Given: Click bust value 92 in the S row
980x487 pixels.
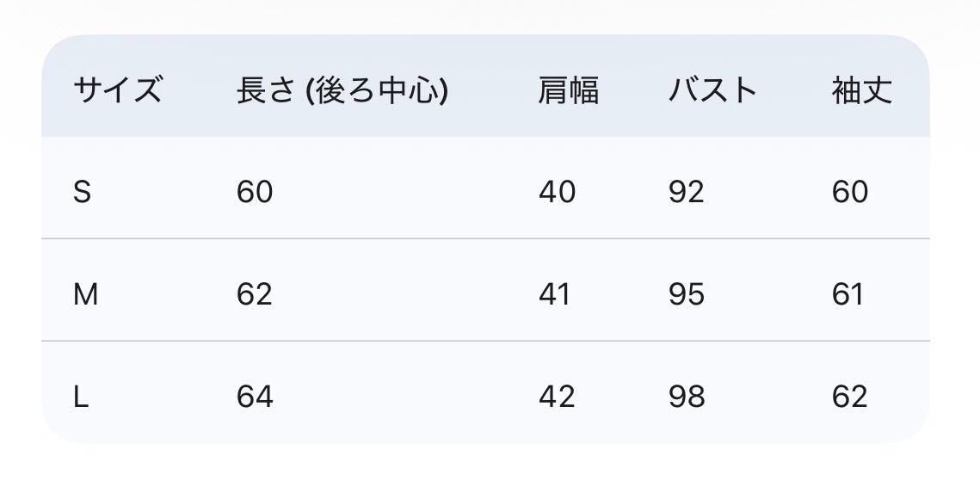Looking at the screenshot, I should coord(686,192).
